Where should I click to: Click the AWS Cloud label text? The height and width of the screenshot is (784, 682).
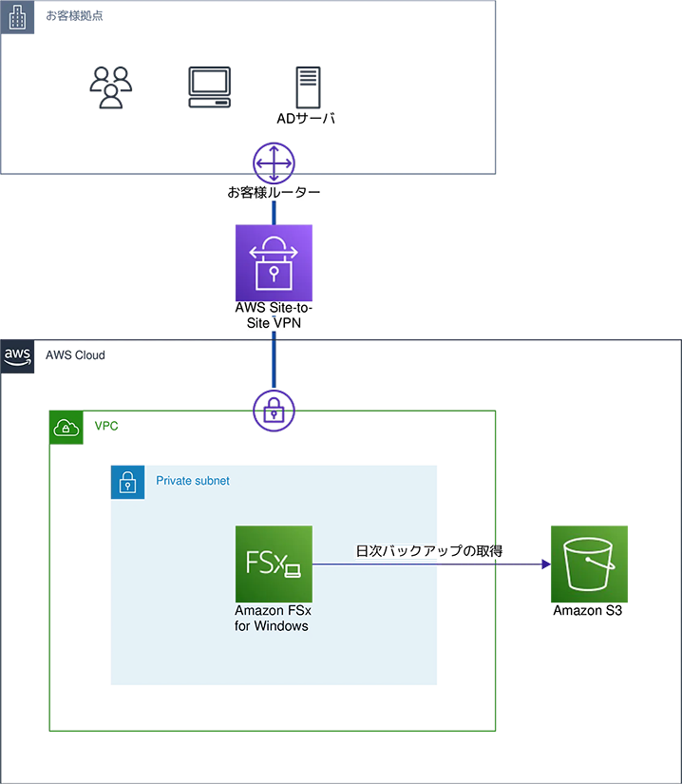[x=75, y=355]
